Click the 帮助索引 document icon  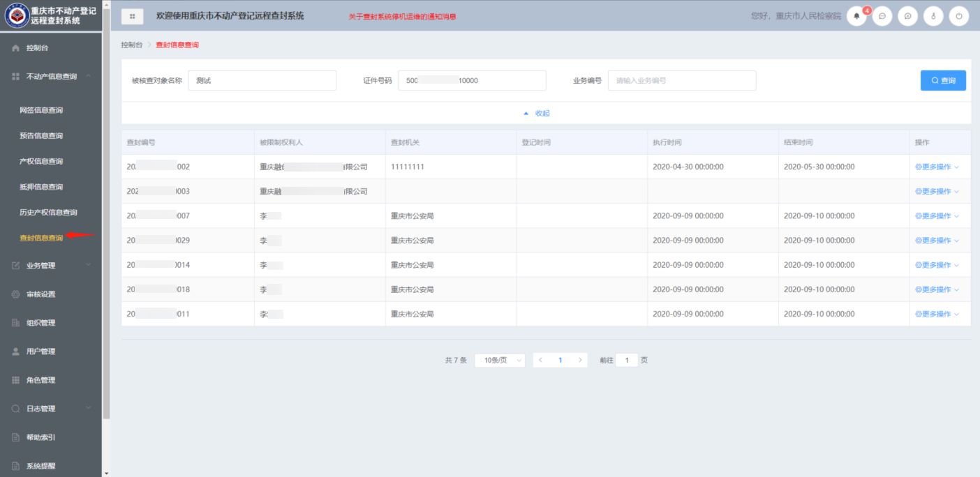pos(15,437)
